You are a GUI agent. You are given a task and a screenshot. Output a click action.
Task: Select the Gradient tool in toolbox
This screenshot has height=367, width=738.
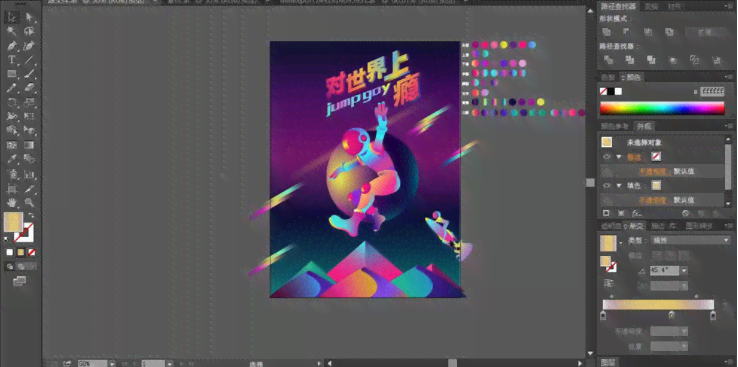click(29, 145)
